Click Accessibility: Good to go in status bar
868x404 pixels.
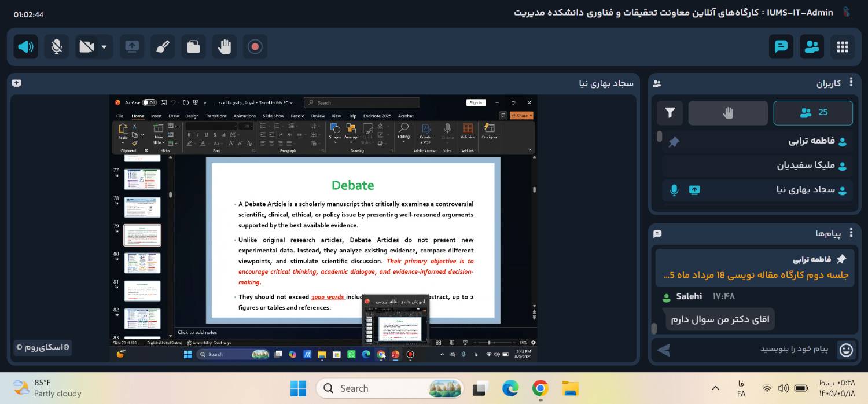[x=209, y=343]
